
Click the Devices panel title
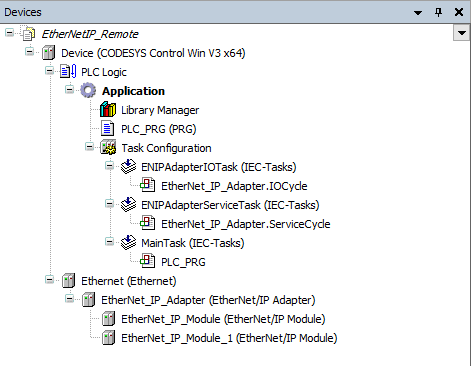click(x=23, y=12)
